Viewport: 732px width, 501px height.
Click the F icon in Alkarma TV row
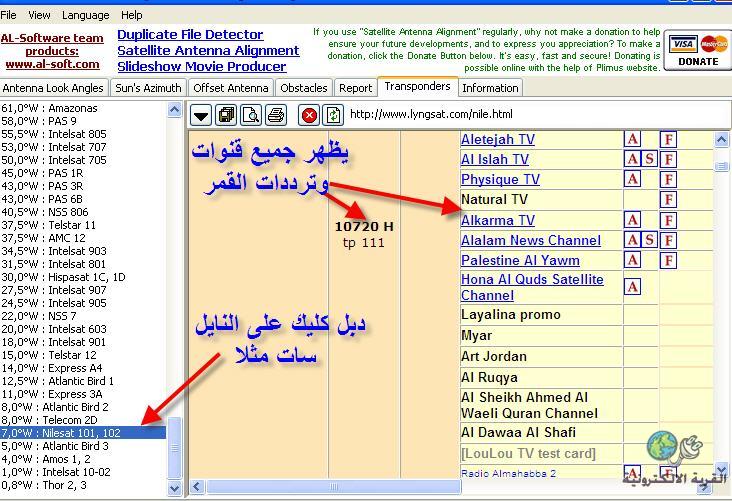click(669, 220)
